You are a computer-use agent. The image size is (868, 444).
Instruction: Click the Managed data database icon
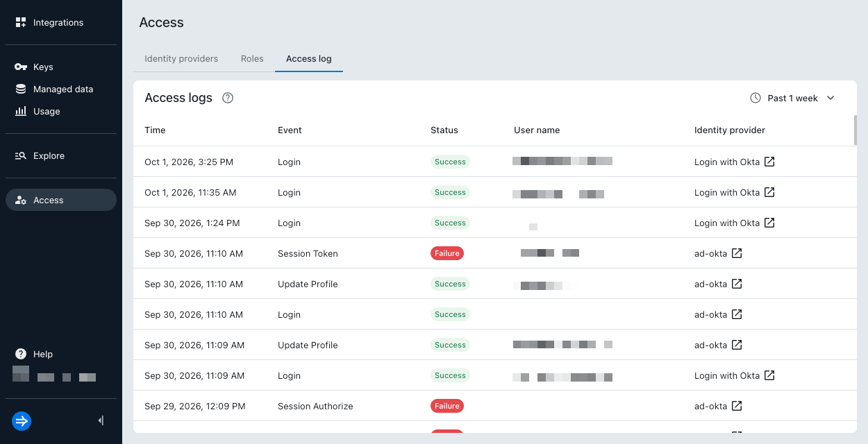point(21,89)
